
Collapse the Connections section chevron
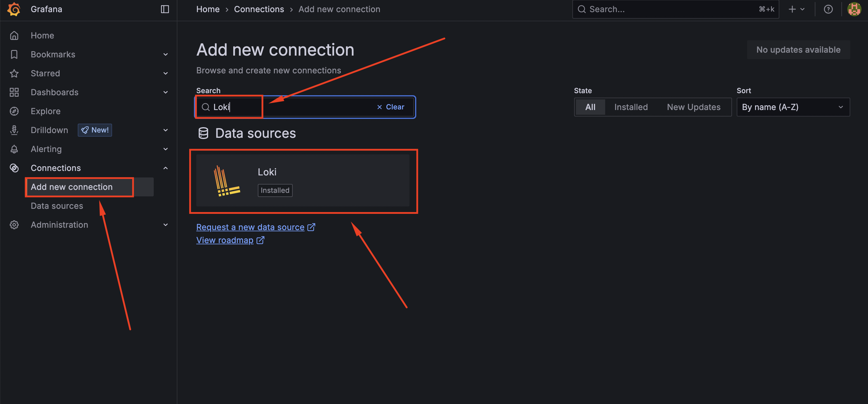166,168
